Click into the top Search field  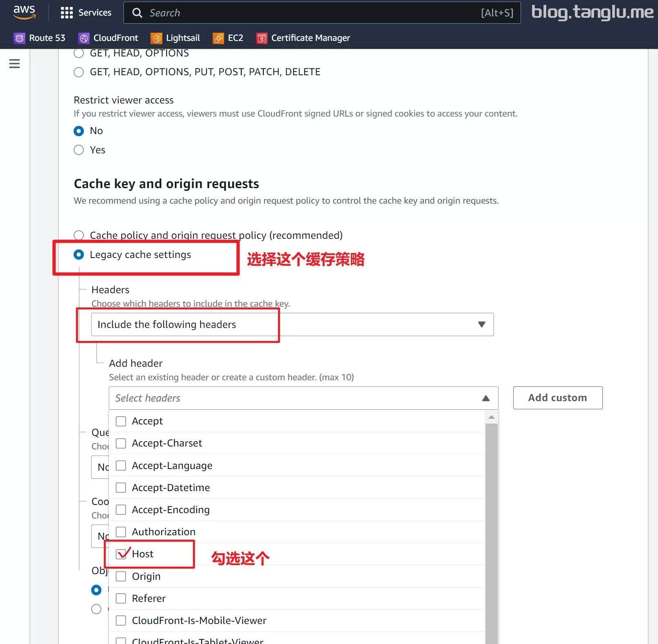click(322, 13)
